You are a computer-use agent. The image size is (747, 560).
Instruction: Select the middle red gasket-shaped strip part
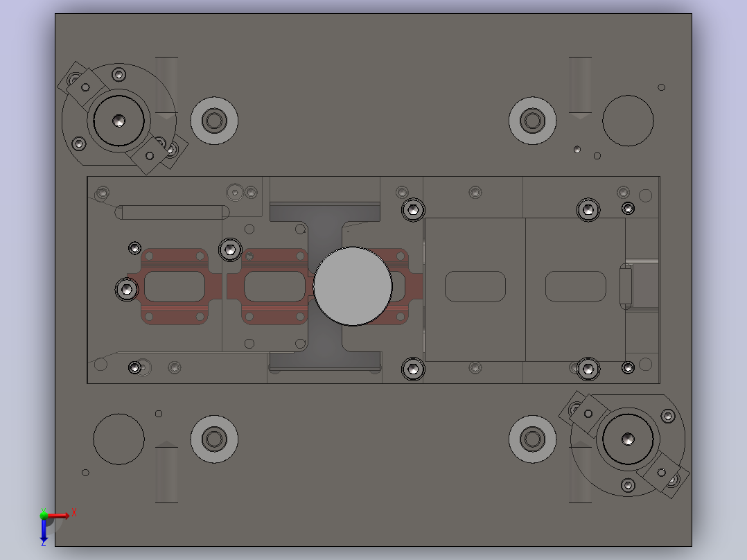(x=270, y=286)
